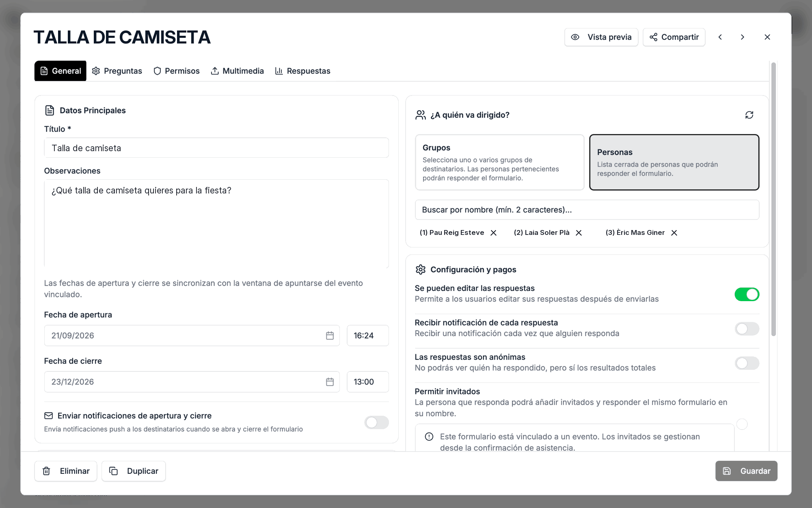
Task: Save the form with Guardar
Action: [x=746, y=471]
